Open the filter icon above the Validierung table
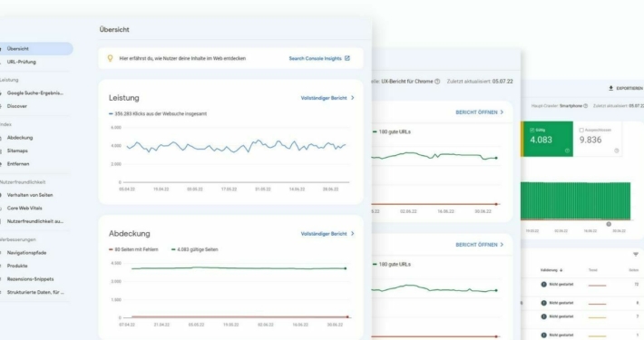The image size is (644, 340). pos(636,255)
